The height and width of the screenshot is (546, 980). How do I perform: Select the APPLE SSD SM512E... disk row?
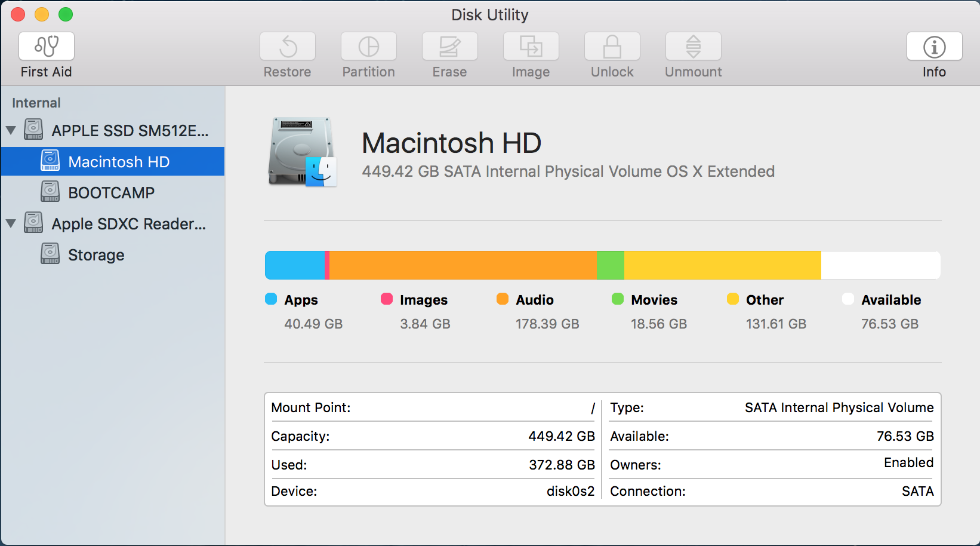click(113, 130)
